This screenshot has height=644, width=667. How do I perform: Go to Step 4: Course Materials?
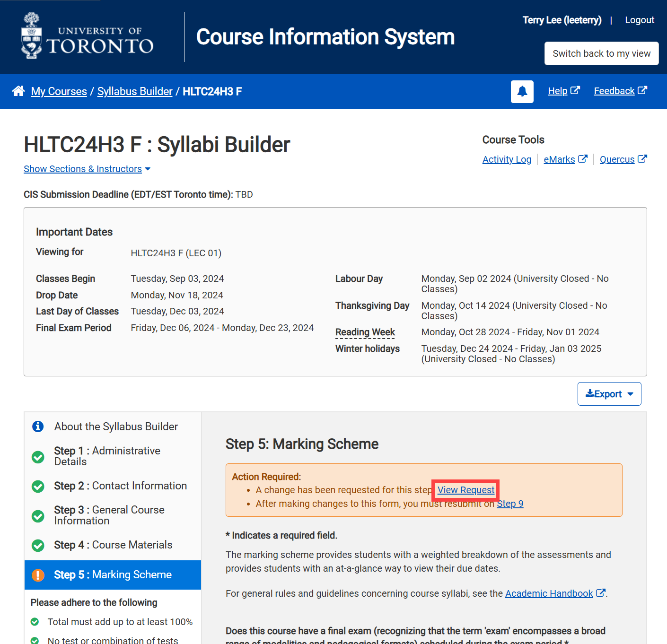pos(113,545)
